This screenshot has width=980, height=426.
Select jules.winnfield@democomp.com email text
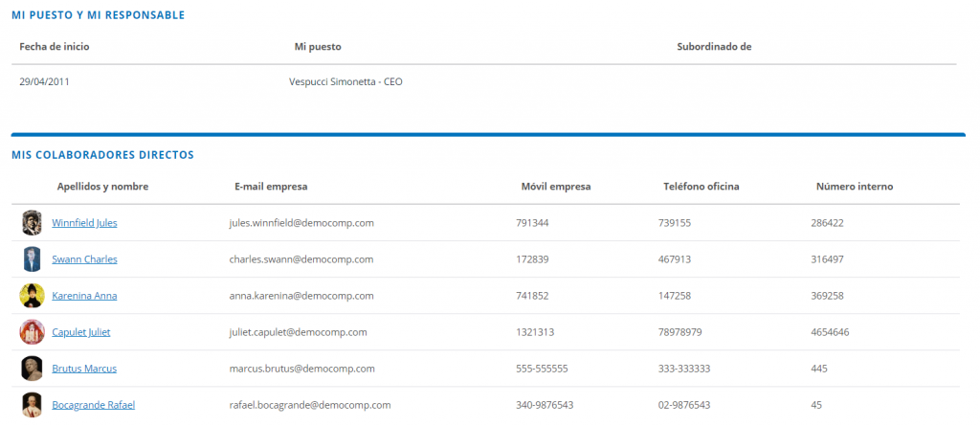click(x=301, y=223)
